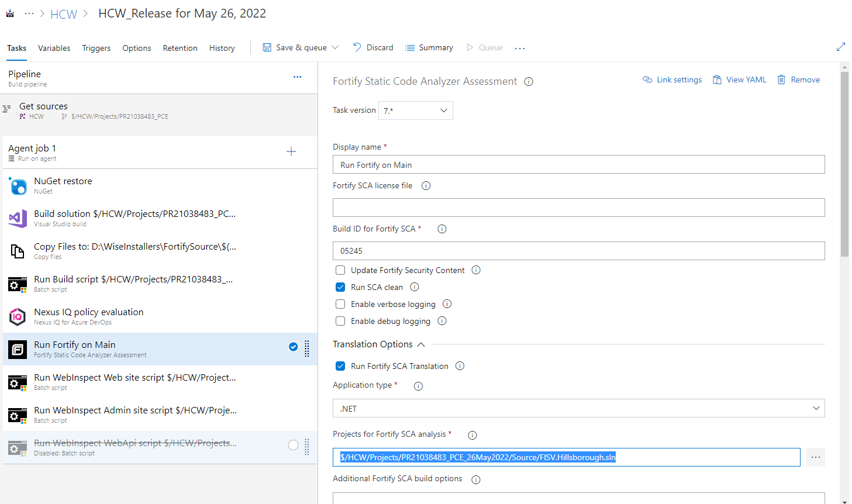Open the Pipeline ellipsis options menu
The height and width of the screenshot is (504, 852).
298,77
